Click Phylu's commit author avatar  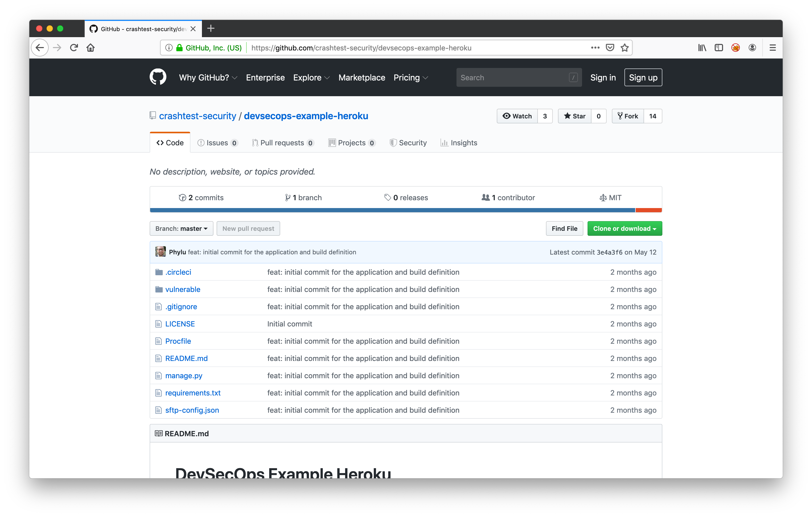pyautogui.click(x=161, y=252)
